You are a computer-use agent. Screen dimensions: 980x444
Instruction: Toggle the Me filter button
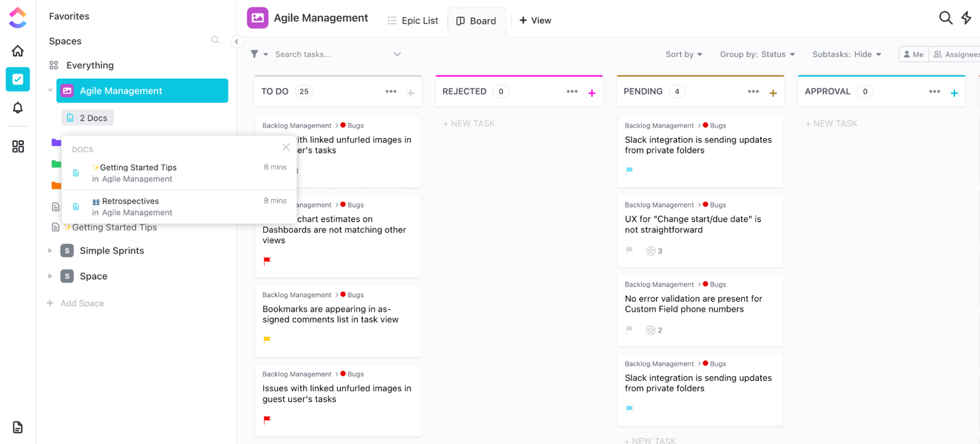[x=913, y=54]
